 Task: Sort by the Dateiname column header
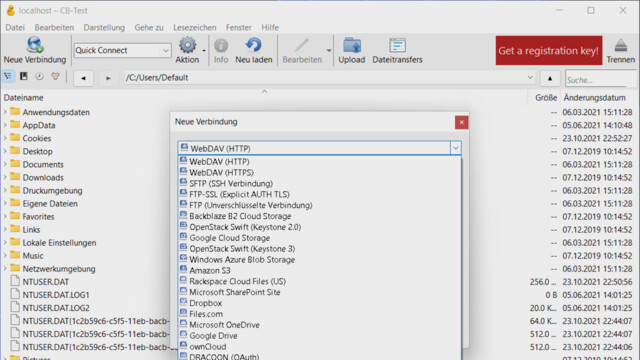tap(24, 98)
